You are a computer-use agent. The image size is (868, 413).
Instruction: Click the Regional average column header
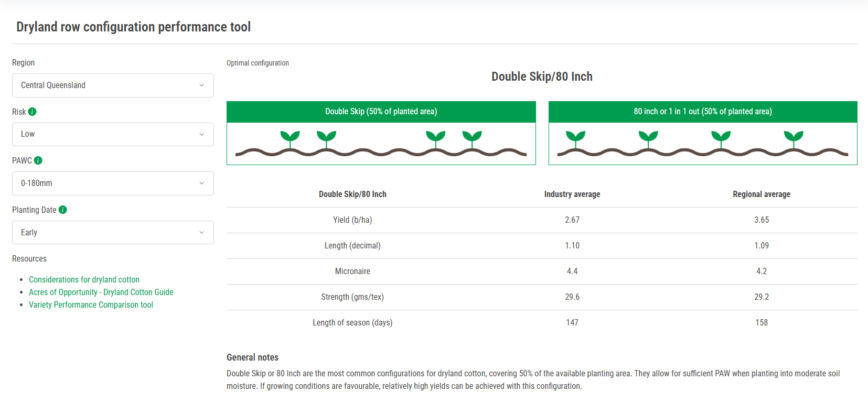[762, 194]
